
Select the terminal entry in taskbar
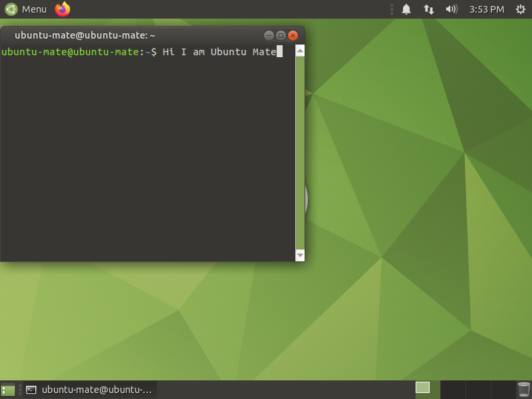[90, 390]
